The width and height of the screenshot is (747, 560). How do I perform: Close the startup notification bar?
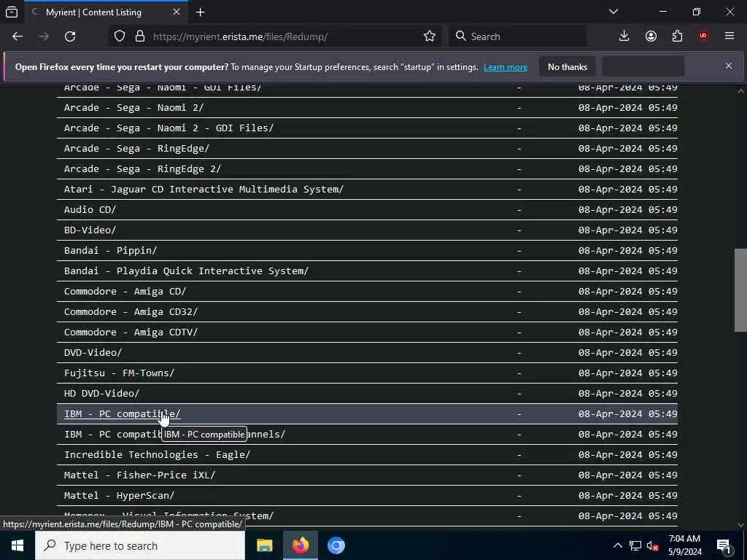coord(729,66)
